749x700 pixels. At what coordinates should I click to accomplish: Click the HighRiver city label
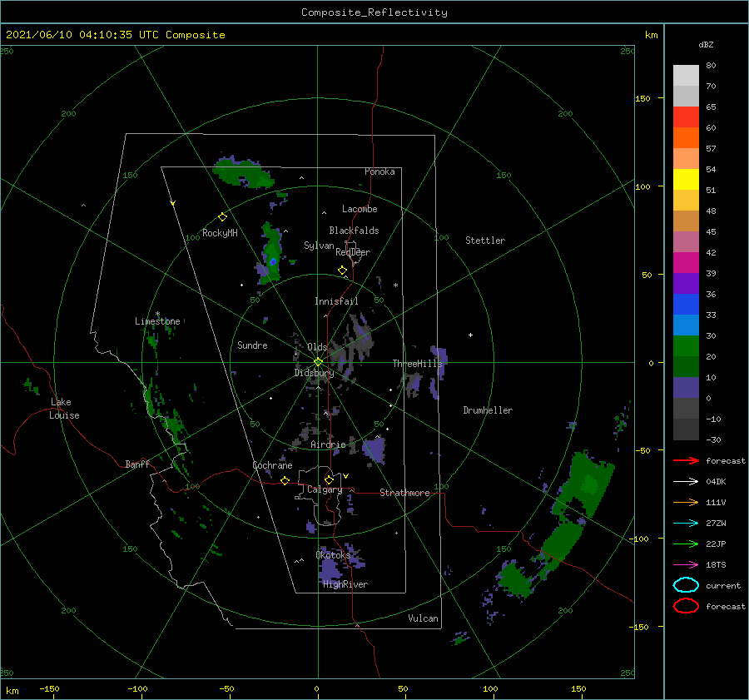coord(345,584)
